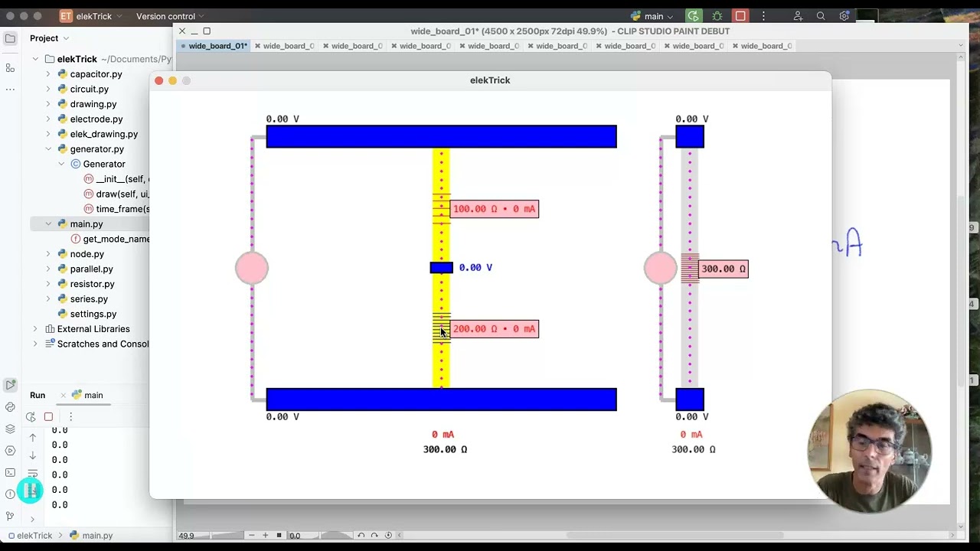Select get_mode_name function under main.py
This screenshot has width=980, height=551.
(x=109, y=239)
